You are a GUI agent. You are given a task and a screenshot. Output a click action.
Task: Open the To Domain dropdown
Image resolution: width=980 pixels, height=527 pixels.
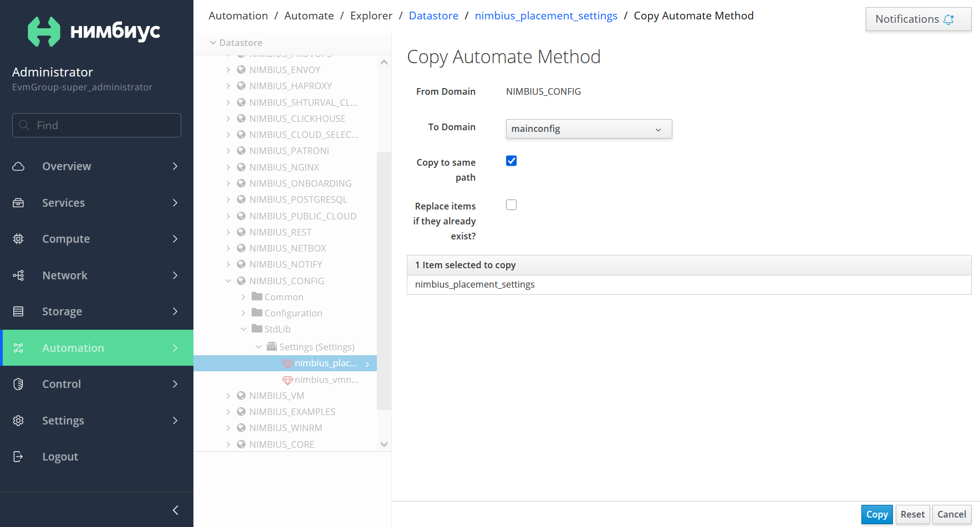[589, 129]
